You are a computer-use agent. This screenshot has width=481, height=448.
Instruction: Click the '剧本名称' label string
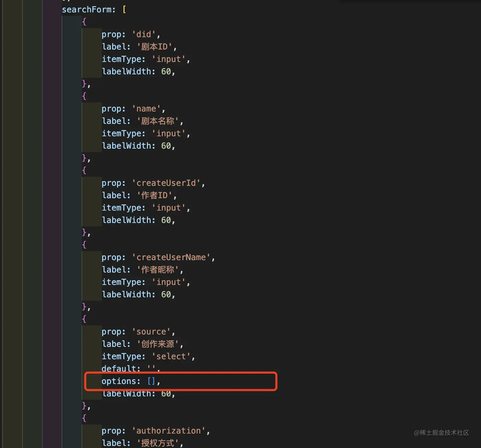158,121
